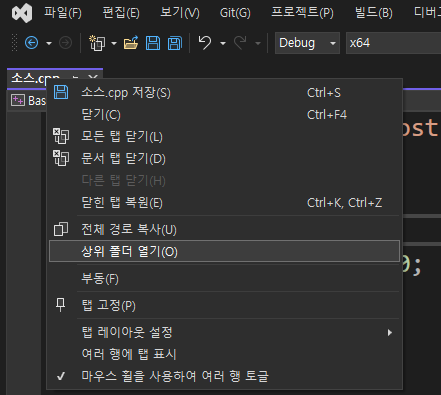Image resolution: width=441 pixels, height=395 pixels.
Task: Open the backward navigation history dropdown arrow
Action: (49, 43)
